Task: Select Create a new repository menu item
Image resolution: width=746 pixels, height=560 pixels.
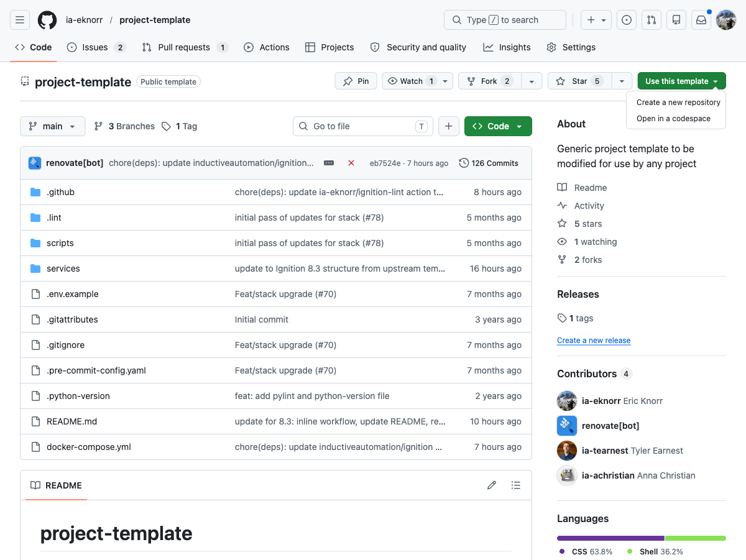Action: point(678,103)
